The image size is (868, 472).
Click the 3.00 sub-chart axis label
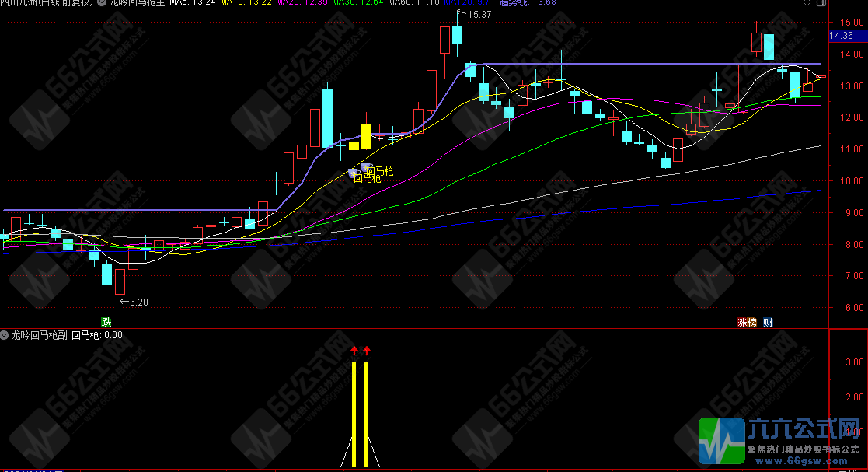(855, 362)
